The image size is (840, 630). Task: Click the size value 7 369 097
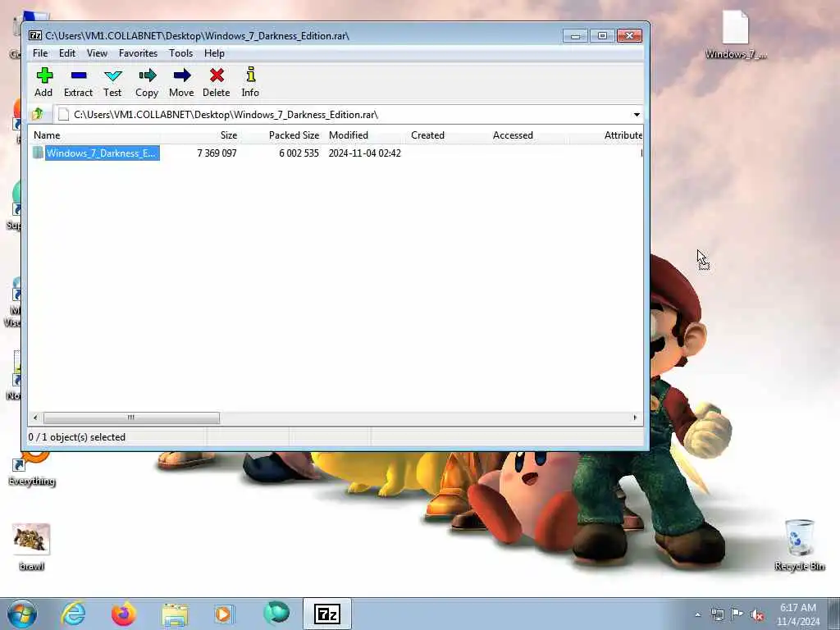[x=217, y=153]
